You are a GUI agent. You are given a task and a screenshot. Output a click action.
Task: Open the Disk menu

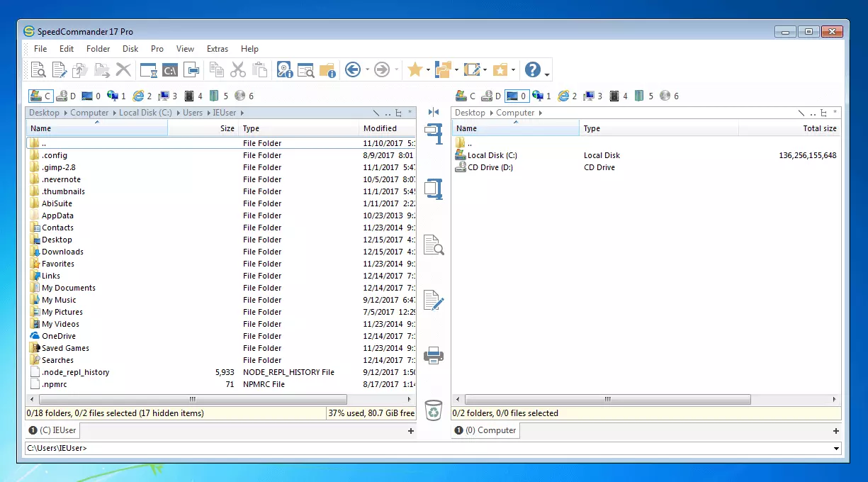(130, 49)
